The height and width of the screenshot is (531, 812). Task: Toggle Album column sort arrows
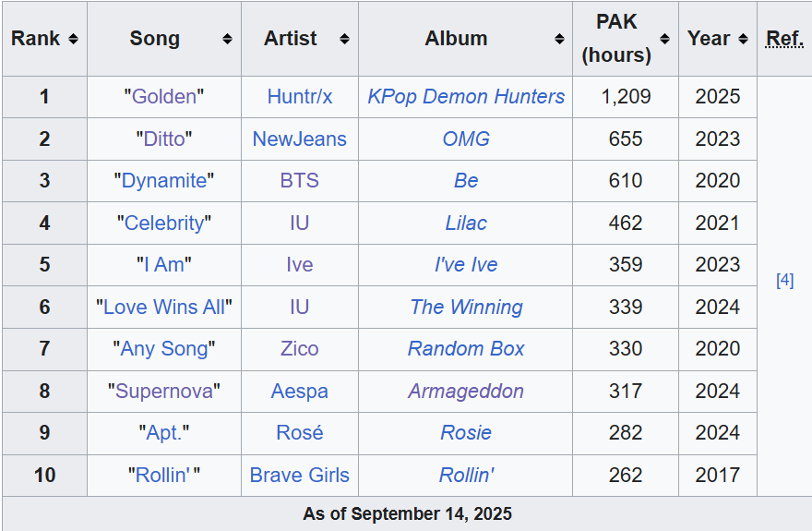click(559, 39)
